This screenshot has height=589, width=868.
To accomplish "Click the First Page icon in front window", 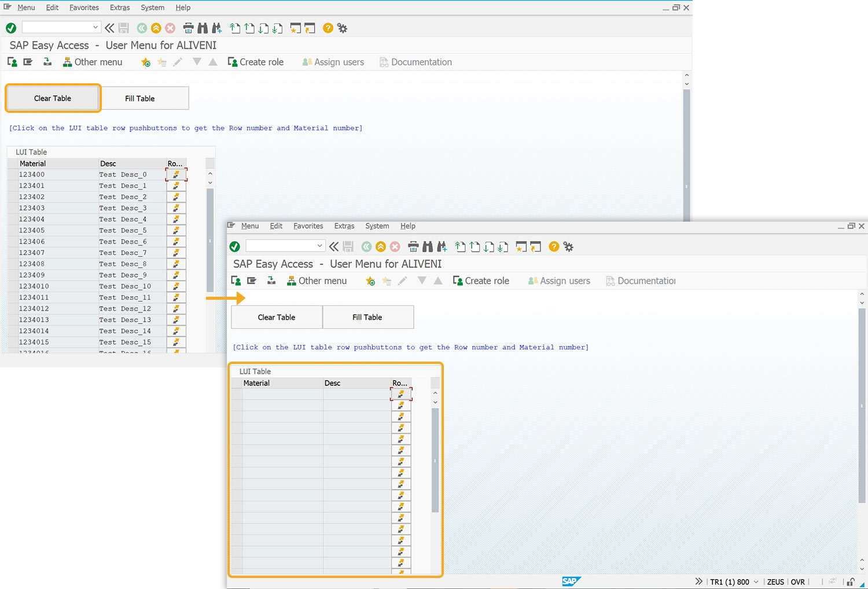I will pos(461,246).
